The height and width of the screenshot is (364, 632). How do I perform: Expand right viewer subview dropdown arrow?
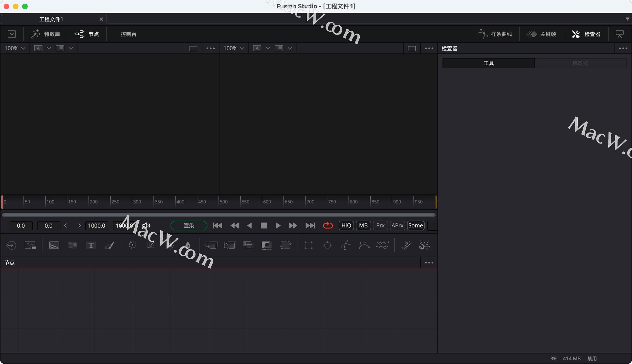[x=290, y=48]
